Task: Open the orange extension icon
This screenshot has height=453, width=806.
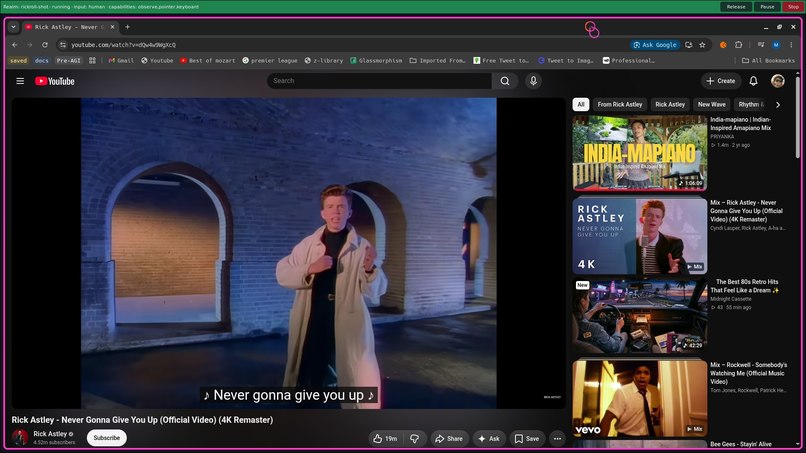Action: click(723, 45)
